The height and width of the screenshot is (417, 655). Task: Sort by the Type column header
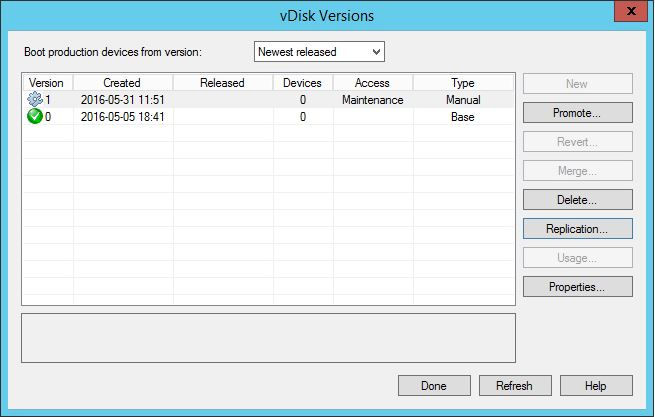[463, 83]
